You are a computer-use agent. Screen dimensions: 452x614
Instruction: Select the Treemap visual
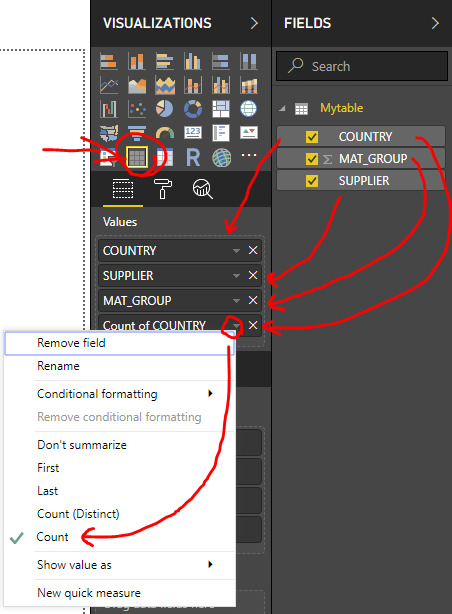click(221, 109)
